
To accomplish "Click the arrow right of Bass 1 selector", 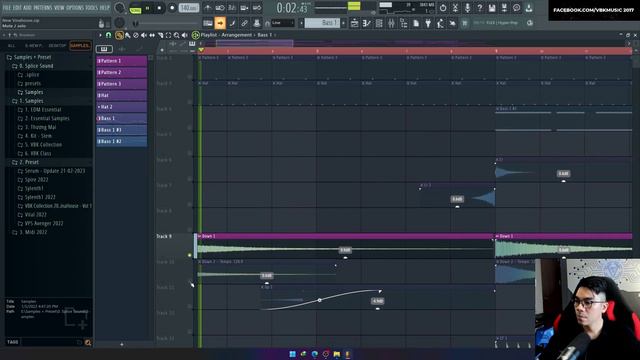I will (x=343, y=23).
